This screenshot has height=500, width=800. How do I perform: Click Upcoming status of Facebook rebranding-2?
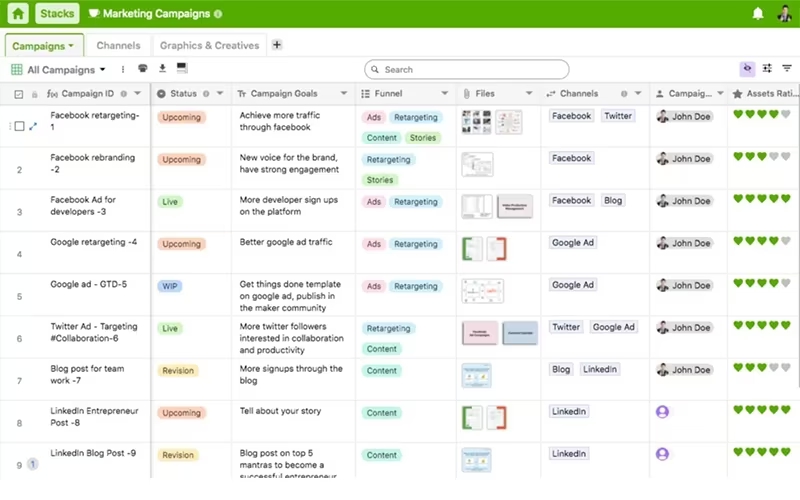(182, 160)
